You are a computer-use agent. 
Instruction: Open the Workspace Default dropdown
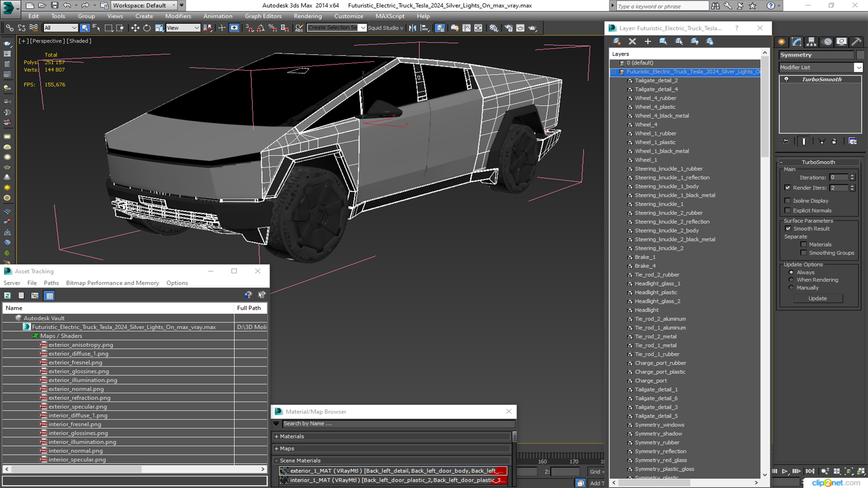(x=145, y=5)
